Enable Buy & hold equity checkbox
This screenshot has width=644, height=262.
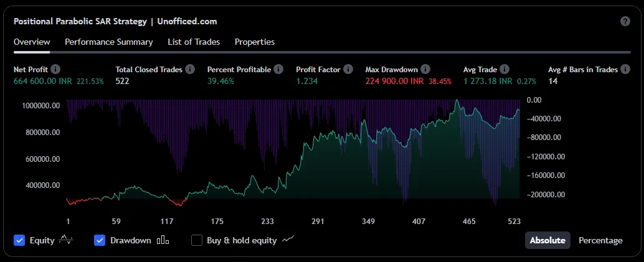pyautogui.click(x=197, y=240)
